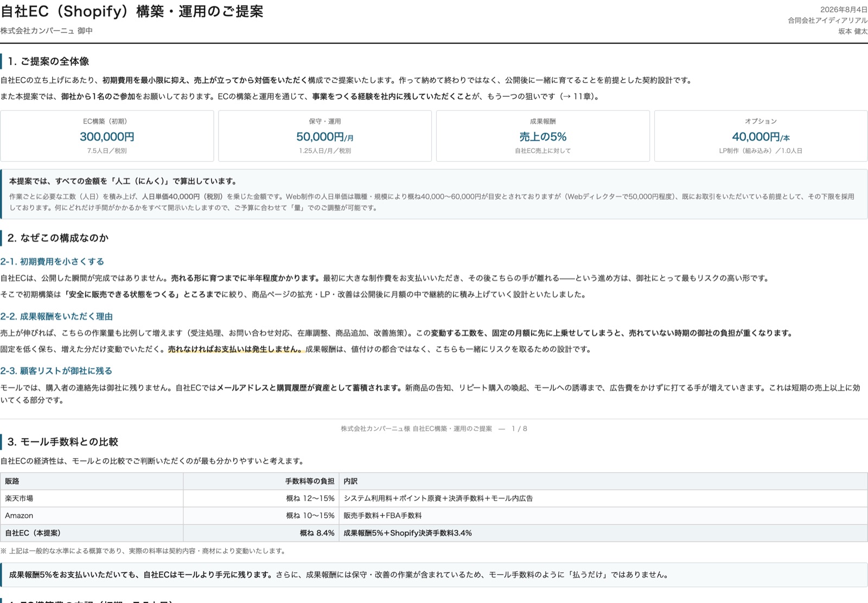
Task: Click 販売手数料＋FBA手数料 cell
Action: [603, 516]
